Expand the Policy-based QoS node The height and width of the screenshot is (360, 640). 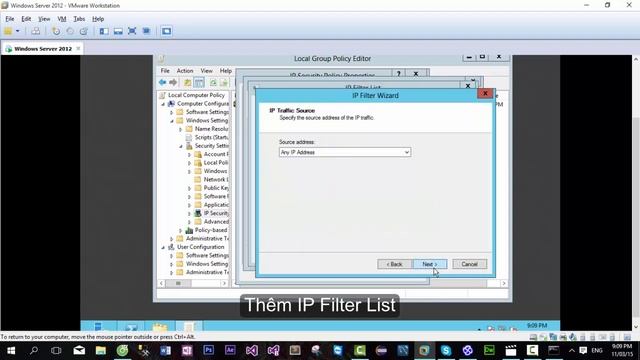(180, 231)
